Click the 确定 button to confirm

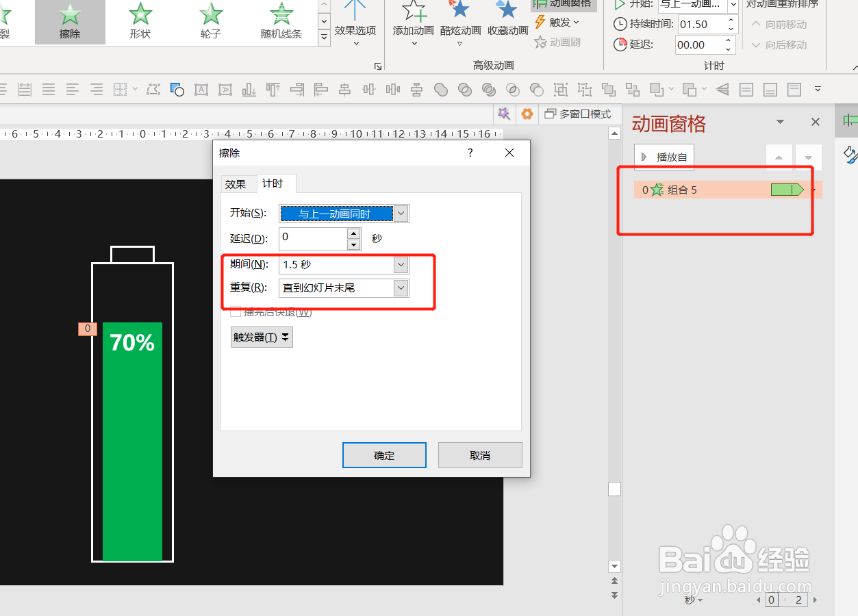[x=383, y=454]
